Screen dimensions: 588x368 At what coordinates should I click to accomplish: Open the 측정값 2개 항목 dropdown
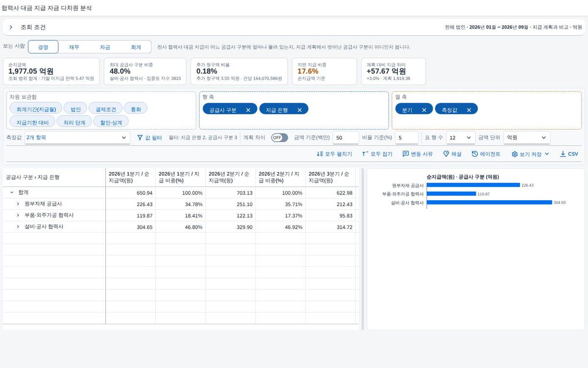(x=77, y=138)
